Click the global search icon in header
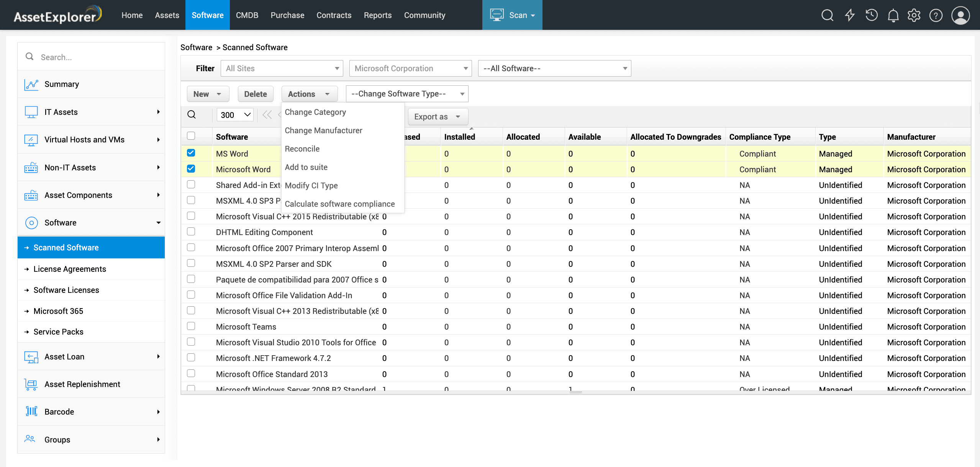Viewport: 980px width, 467px height. tap(828, 15)
